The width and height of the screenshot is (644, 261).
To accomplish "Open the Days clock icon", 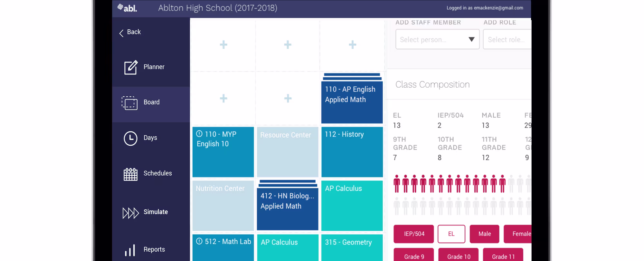I will coord(130,138).
